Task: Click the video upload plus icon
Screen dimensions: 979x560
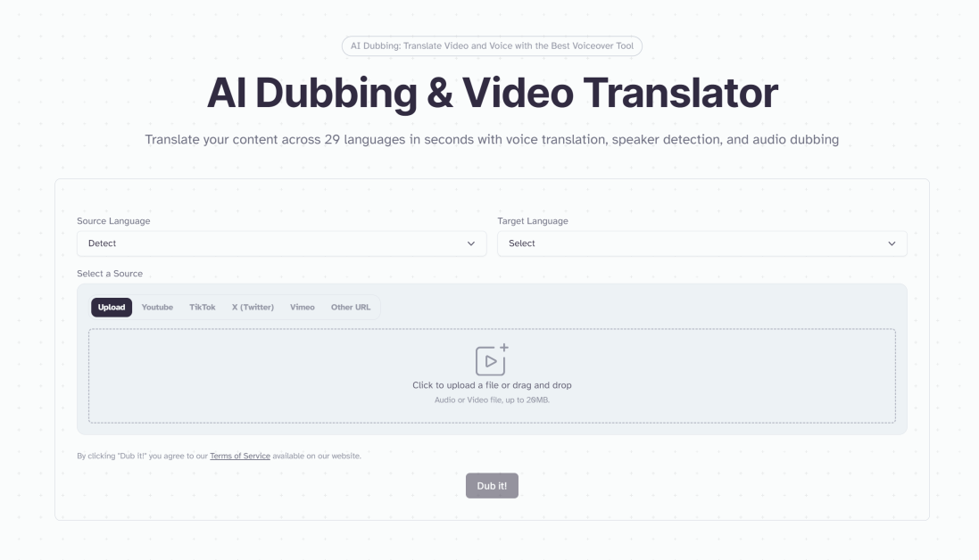Action: pos(493,361)
